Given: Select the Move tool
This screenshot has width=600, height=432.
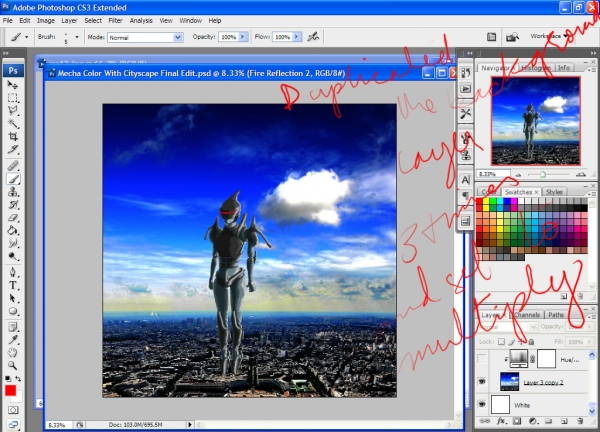Looking at the screenshot, I should tap(13, 85).
